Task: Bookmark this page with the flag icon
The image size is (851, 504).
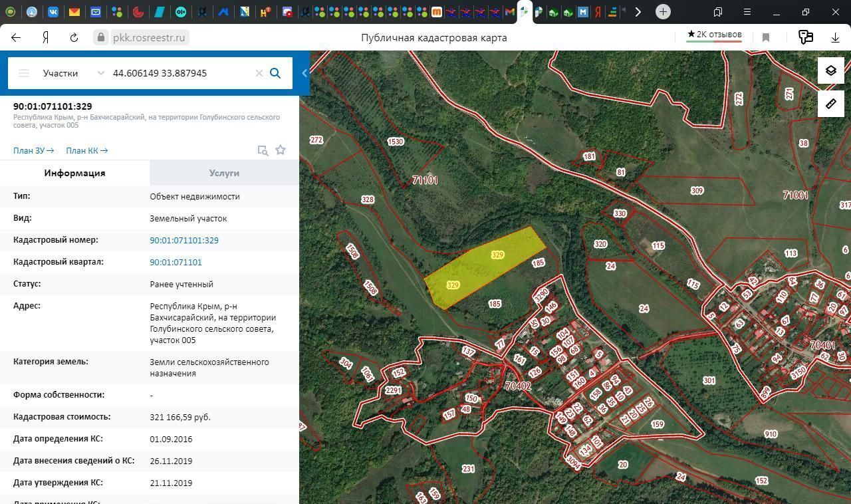Action: click(x=766, y=38)
